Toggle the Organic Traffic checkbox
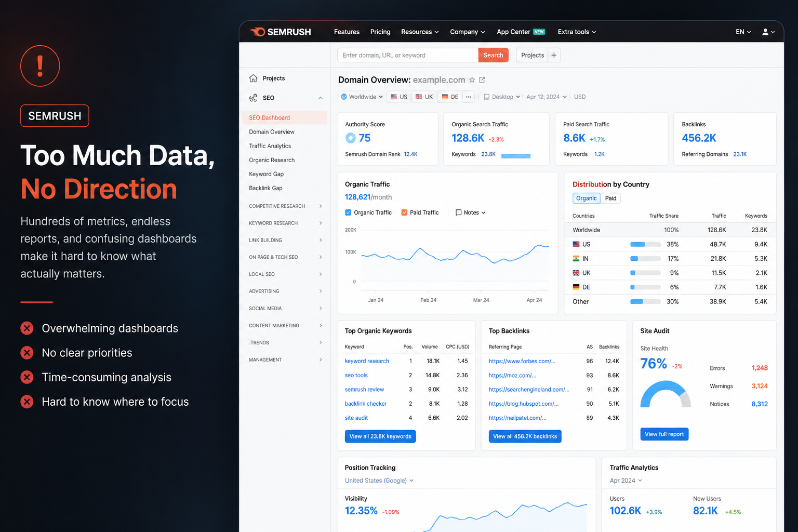798x532 pixels. pos(348,212)
